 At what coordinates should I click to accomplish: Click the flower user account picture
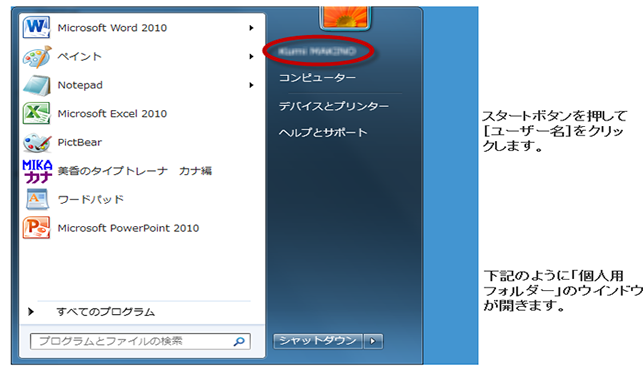pyautogui.click(x=345, y=18)
